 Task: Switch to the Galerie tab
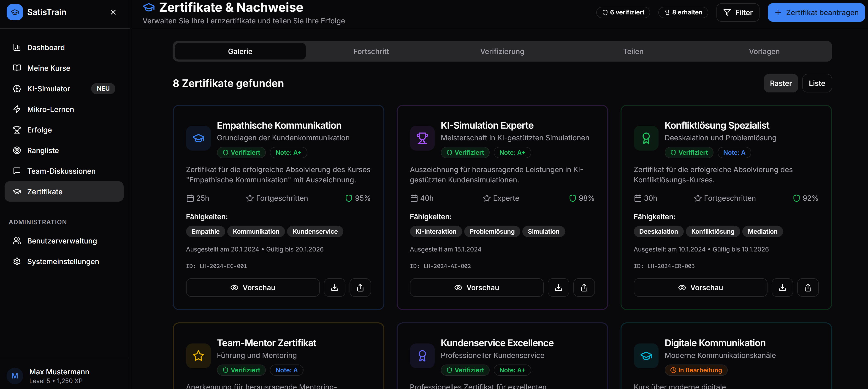click(x=240, y=51)
